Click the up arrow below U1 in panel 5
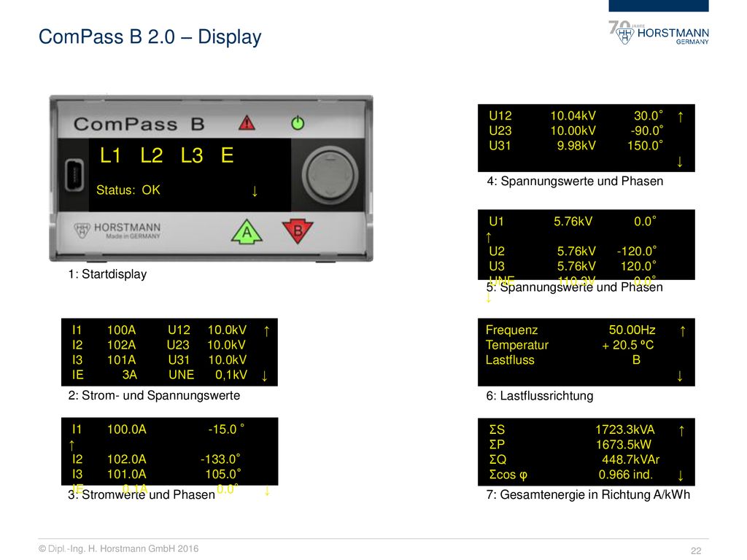Image resolution: width=747 pixels, height=560 pixels. pyautogui.click(x=488, y=237)
